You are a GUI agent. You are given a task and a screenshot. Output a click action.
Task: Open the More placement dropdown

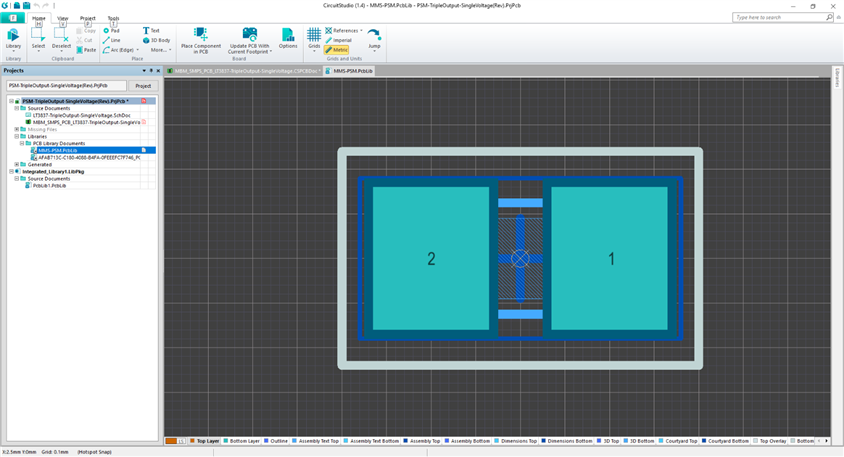point(160,50)
